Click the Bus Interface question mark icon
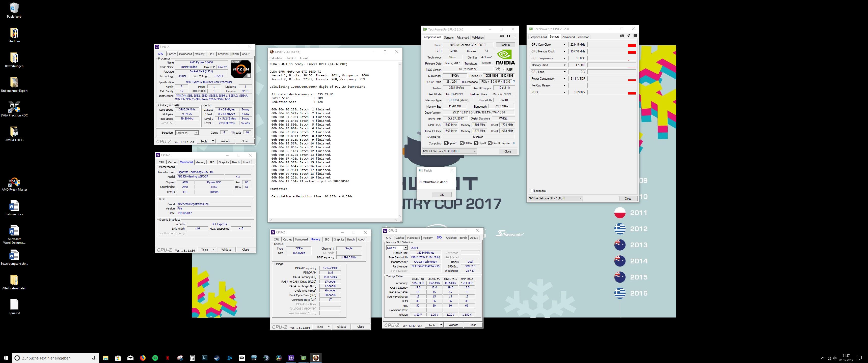The height and width of the screenshot is (363, 868). tap(514, 82)
